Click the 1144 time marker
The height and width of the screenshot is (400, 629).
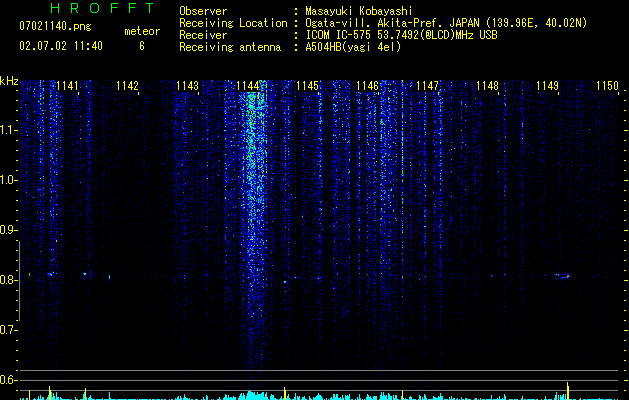[248, 86]
